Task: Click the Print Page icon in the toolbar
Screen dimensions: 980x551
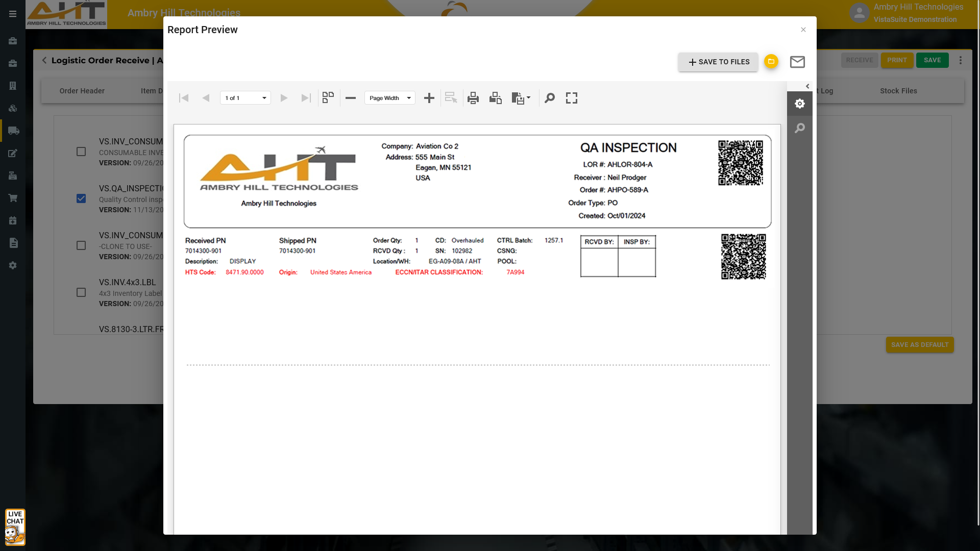Action: 495,98
